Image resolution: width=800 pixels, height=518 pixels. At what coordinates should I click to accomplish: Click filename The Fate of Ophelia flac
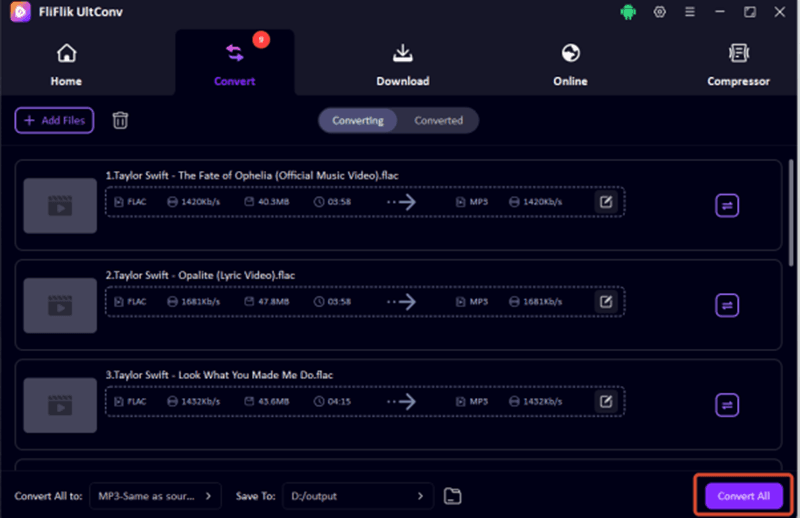(x=252, y=176)
